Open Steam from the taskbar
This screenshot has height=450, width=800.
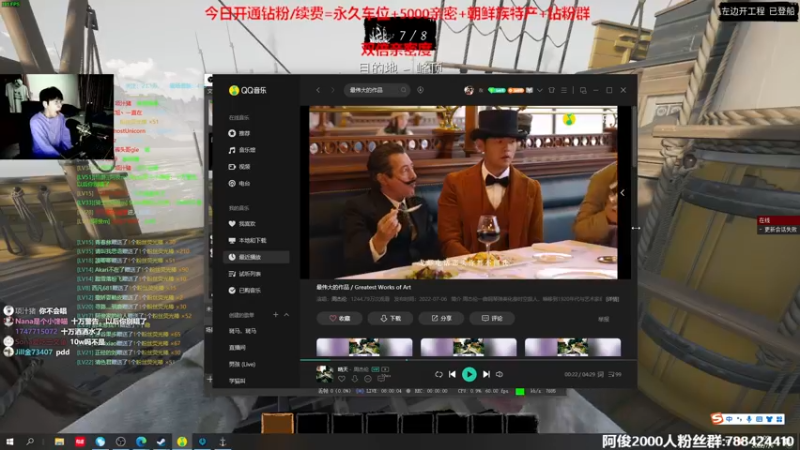pyautogui.click(x=161, y=442)
